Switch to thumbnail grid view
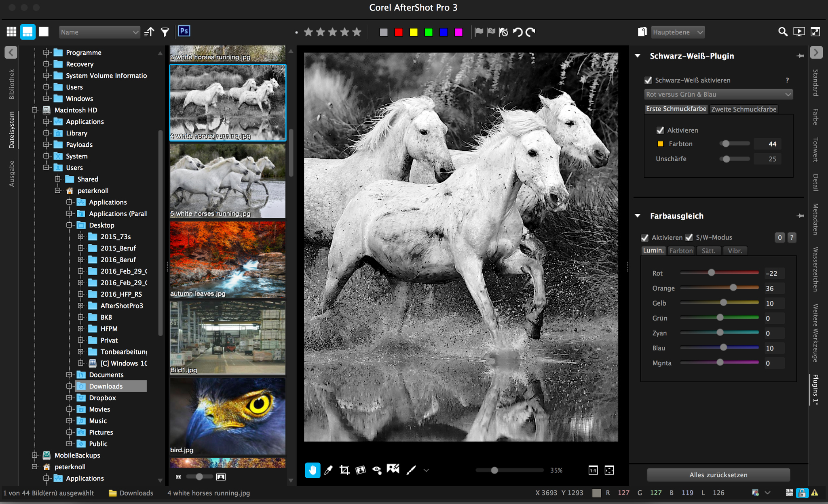Image resolution: width=828 pixels, height=504 pixels. coord(11,32)
